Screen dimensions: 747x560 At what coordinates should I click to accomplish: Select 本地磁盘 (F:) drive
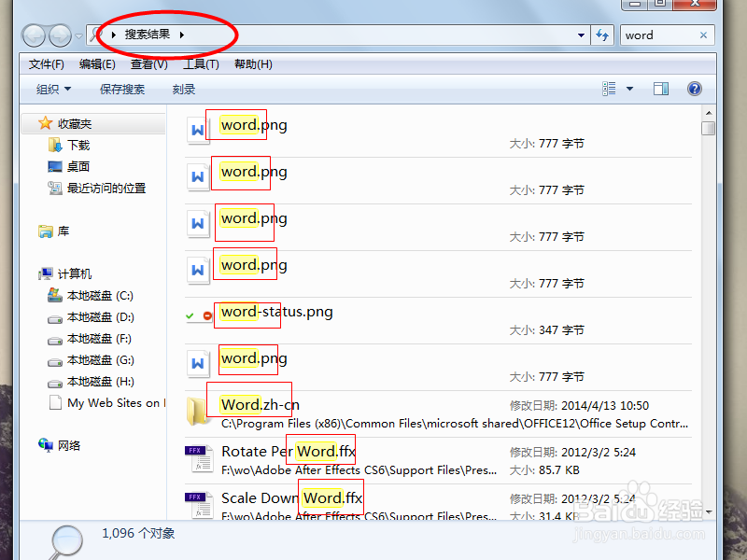tap(99, 339)
